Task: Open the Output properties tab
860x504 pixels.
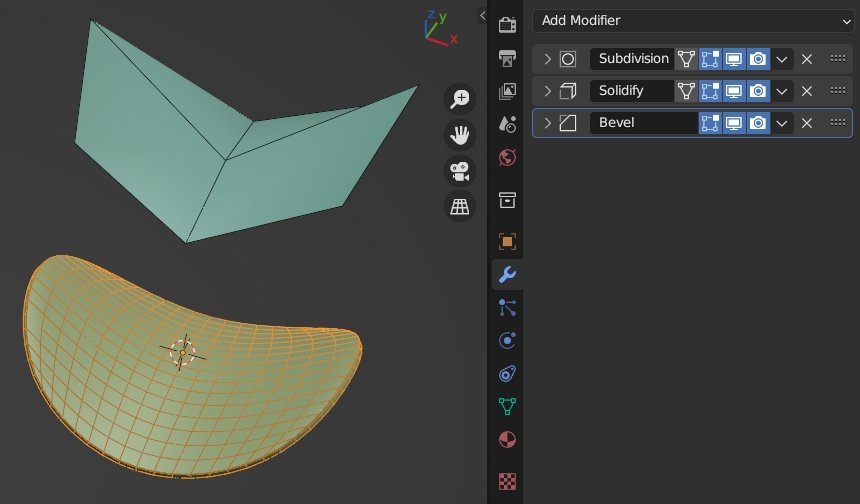Action: [x=507, y=58]
